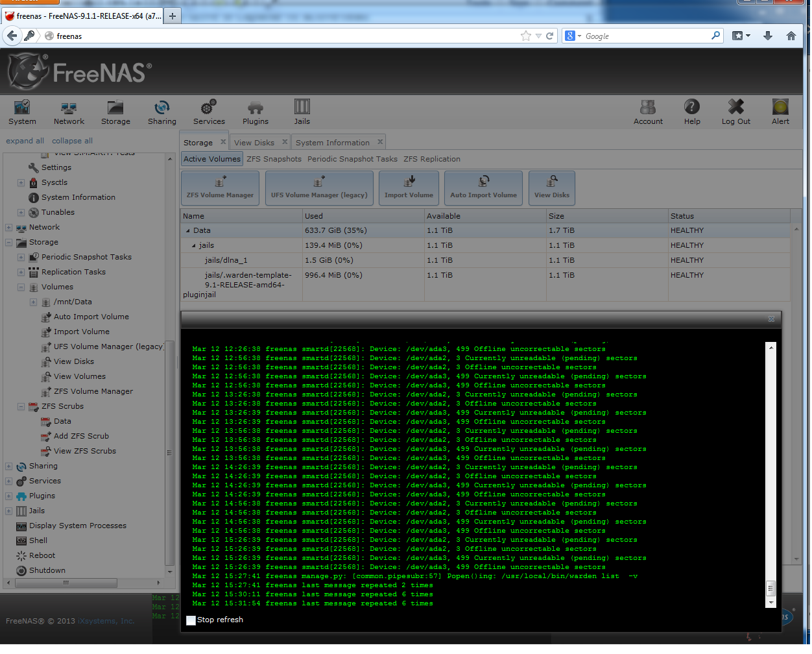Viewport: 812px width, 654px height.
Task: Click the UFS Volume Manager (legacy) toolbar button
Action: pyautogui.click(x=319, y=188)
